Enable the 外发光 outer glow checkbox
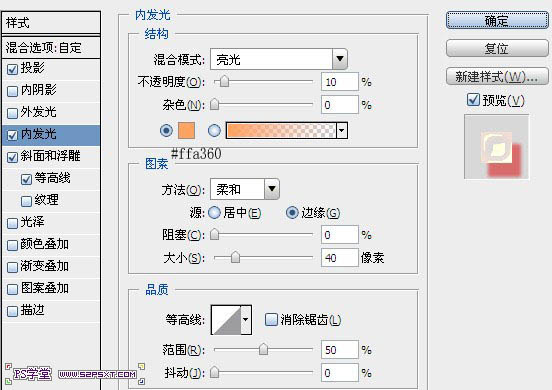Screen dimensions: 552x390 point(12,113)
